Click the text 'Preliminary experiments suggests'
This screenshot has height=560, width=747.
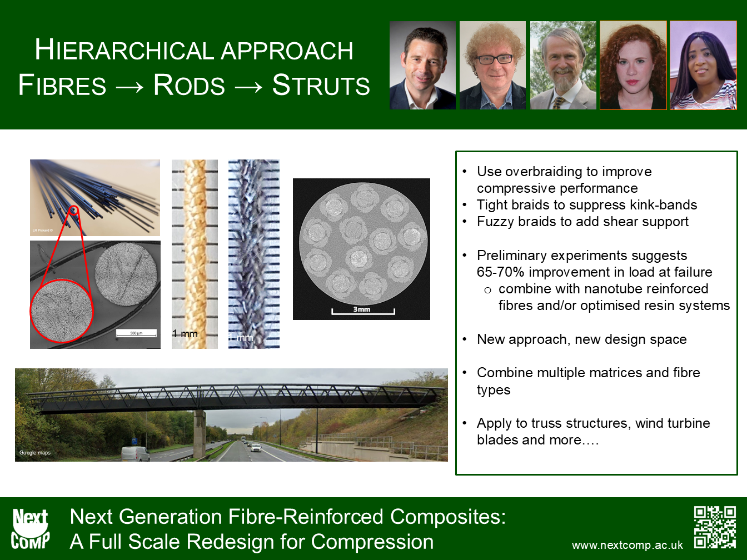pyautogui.click(x=582, y=255)
